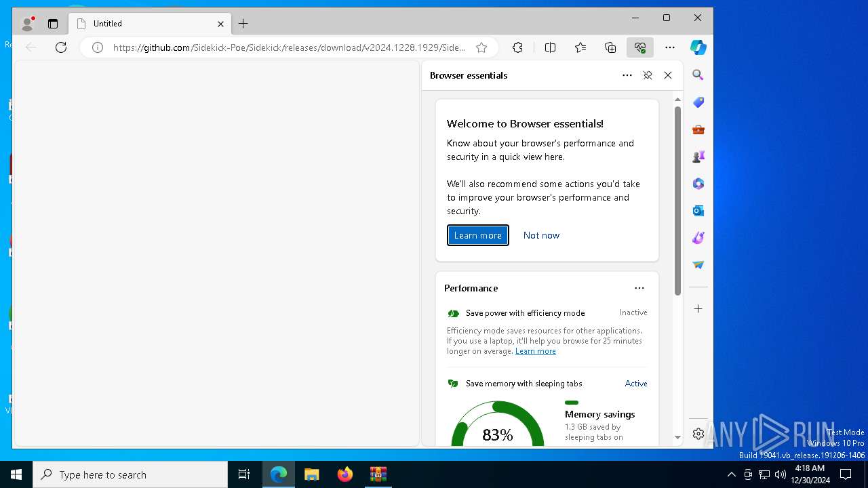Open the Collections panel

[x=610, y=47]
